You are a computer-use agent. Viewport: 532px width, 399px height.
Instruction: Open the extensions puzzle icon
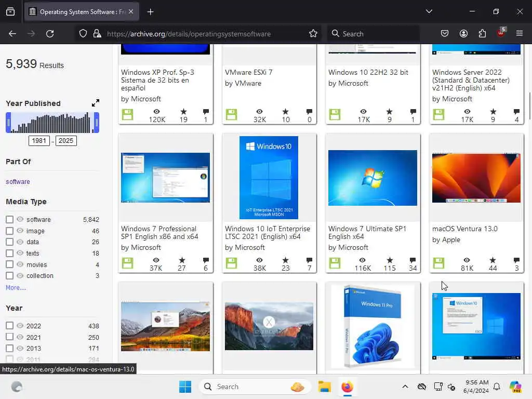[482, 33]
